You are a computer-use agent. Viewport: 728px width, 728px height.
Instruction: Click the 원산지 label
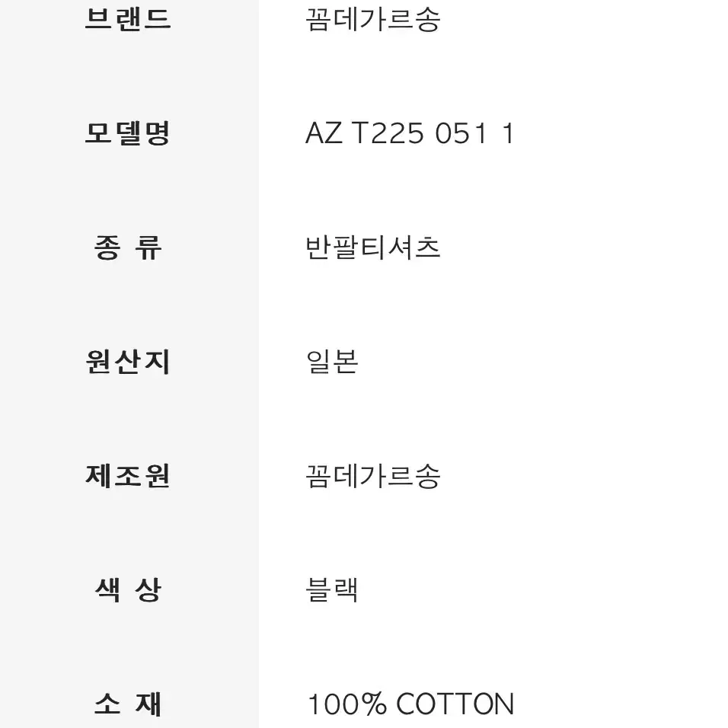(x=128, y=362)
